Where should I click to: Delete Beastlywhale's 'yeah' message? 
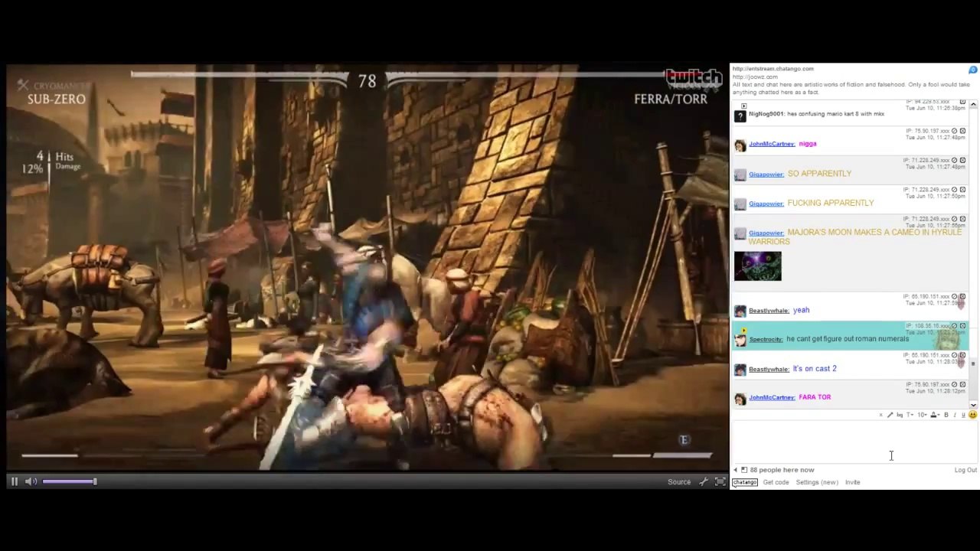pyautogui.click(x=962, y=297)
